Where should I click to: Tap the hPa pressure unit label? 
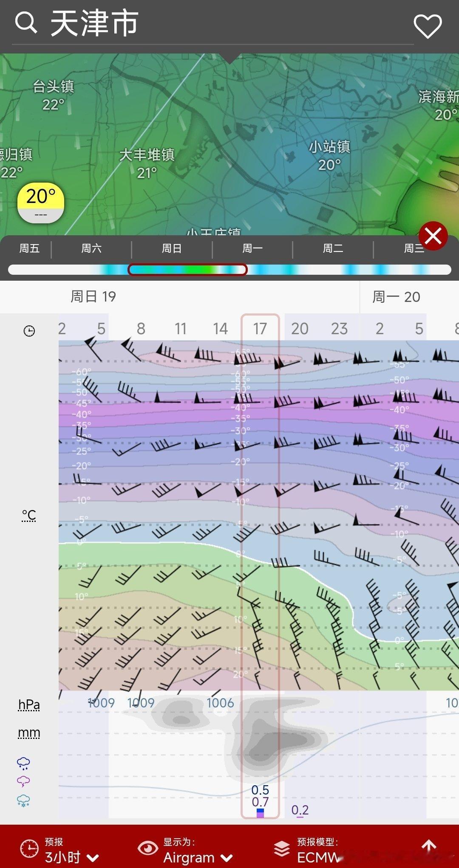click(29, 705)
